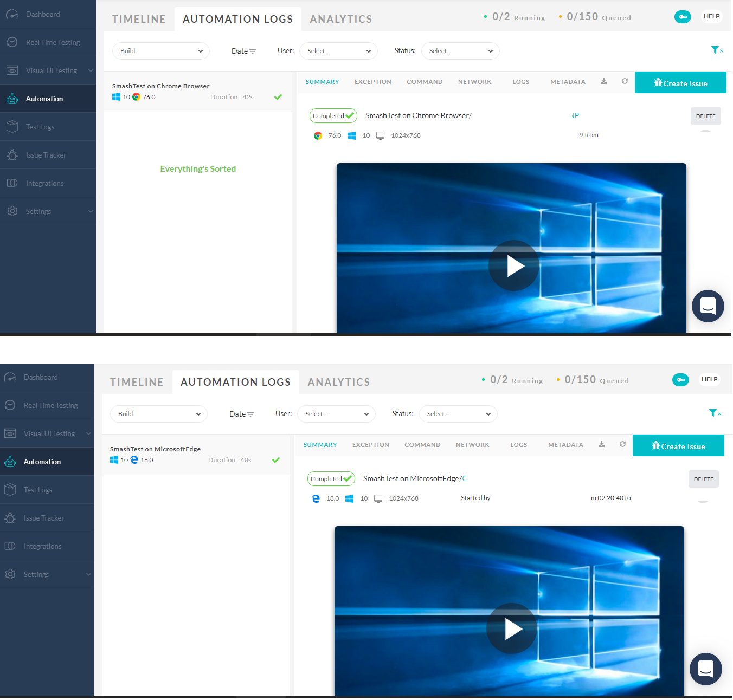Click the Date sort control in MicrosoftEdge test view

coord(241,414)
